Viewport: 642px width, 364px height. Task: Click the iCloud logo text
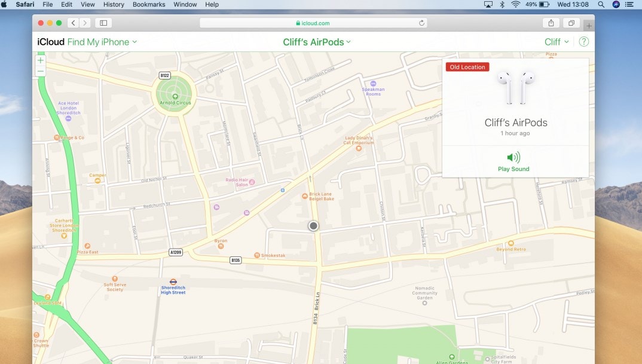[51, 42]
